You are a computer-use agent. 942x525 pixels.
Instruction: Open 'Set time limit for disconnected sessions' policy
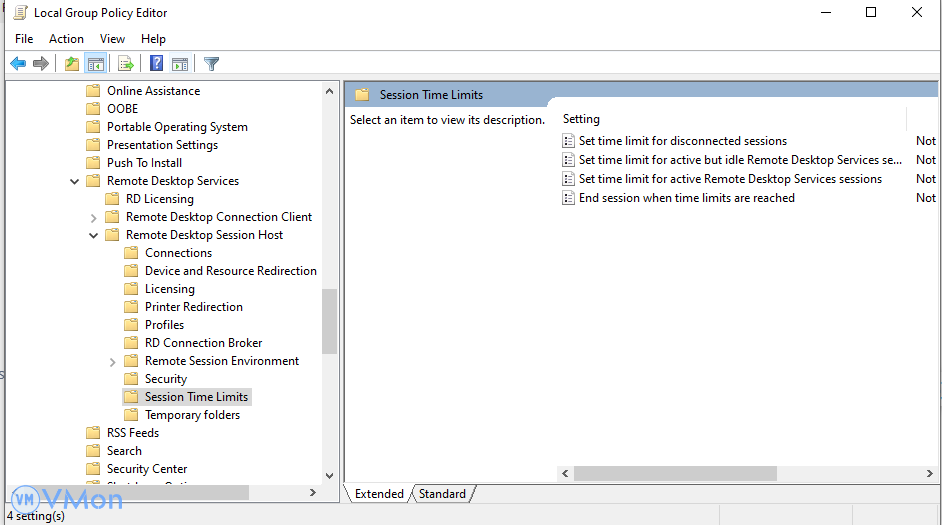pyautogui.click(x=682, y=141)
